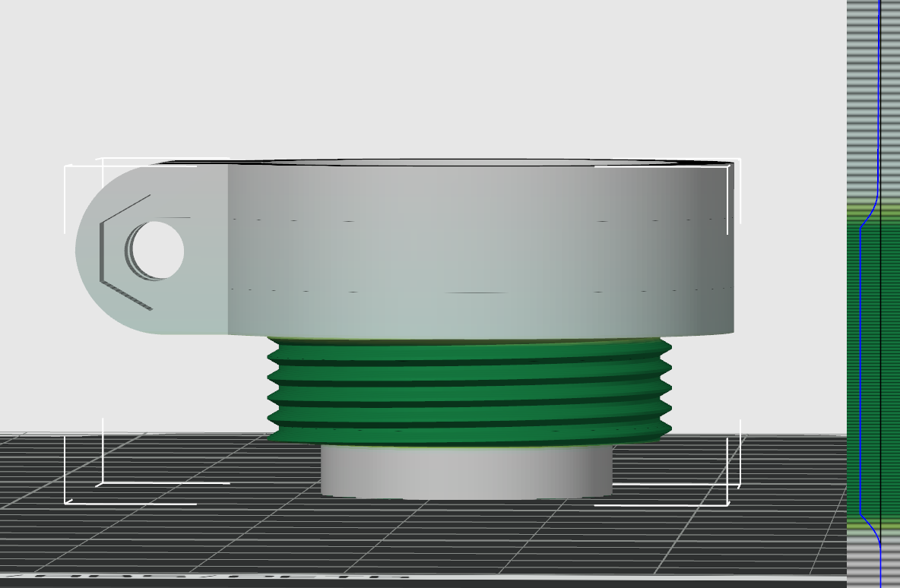The image size is (900, 588).
Task: Click the top face of the white clamp ring
Action: click(456, 162)
